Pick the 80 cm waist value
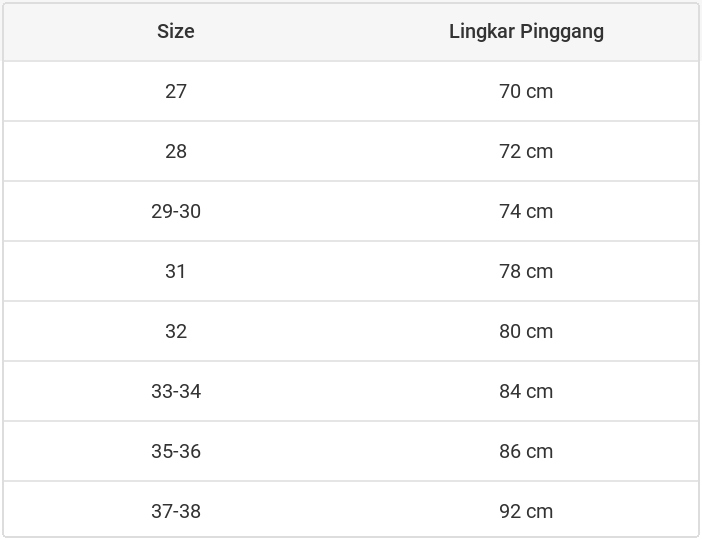The height and width of the screenshot is (540, 702). [x=526, y=331]
